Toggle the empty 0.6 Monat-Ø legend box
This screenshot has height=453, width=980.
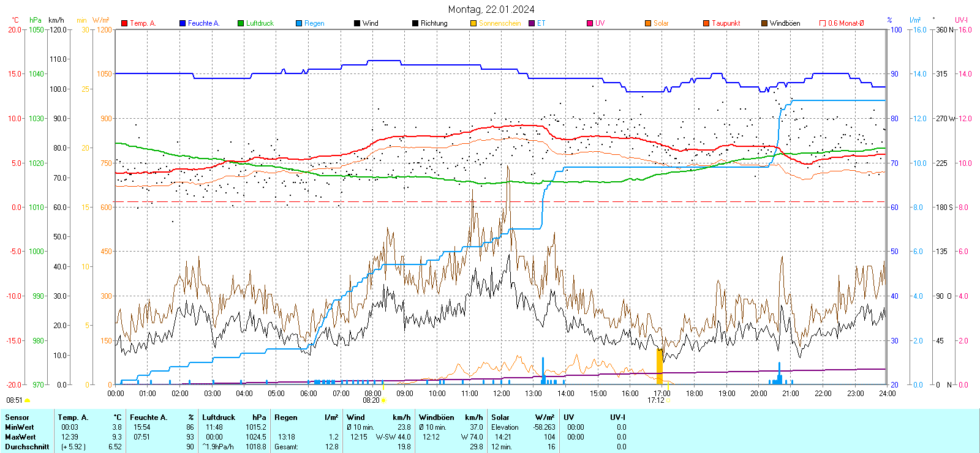click(x=823, y=23)
